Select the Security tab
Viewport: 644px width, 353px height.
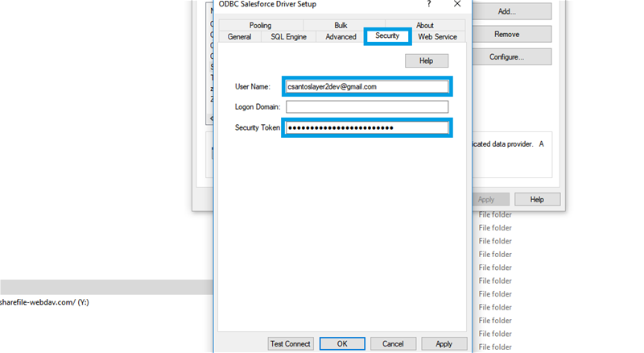[x=387, y=36]
